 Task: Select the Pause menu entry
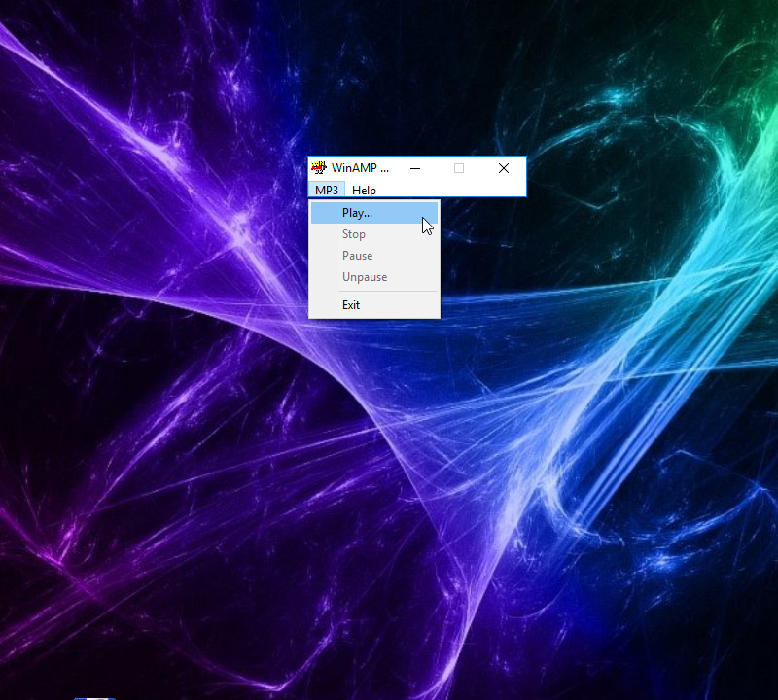tap(374, 256)
